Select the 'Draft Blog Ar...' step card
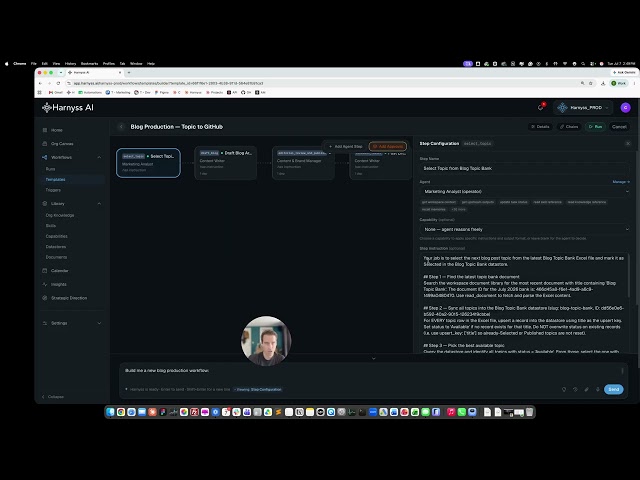Image resolution: width=640 pixels, height=480 pixels. (x=226, y=163)
